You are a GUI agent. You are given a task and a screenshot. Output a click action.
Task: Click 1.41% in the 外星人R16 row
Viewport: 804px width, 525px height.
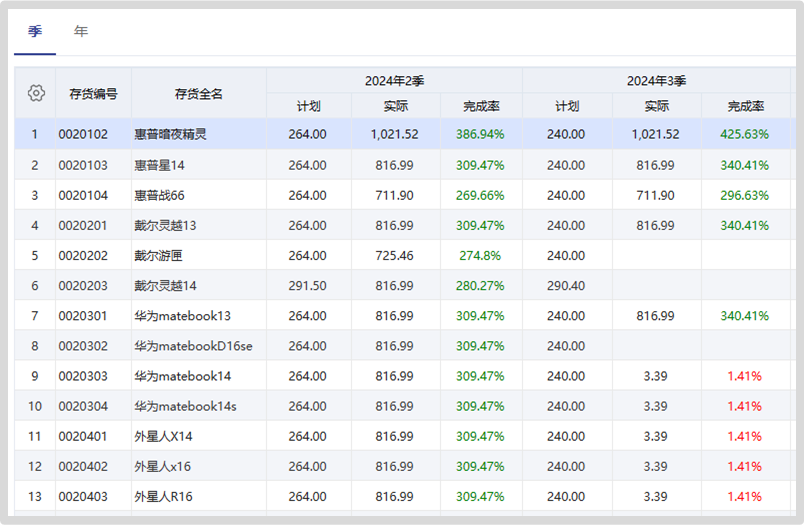click(745, 497)
